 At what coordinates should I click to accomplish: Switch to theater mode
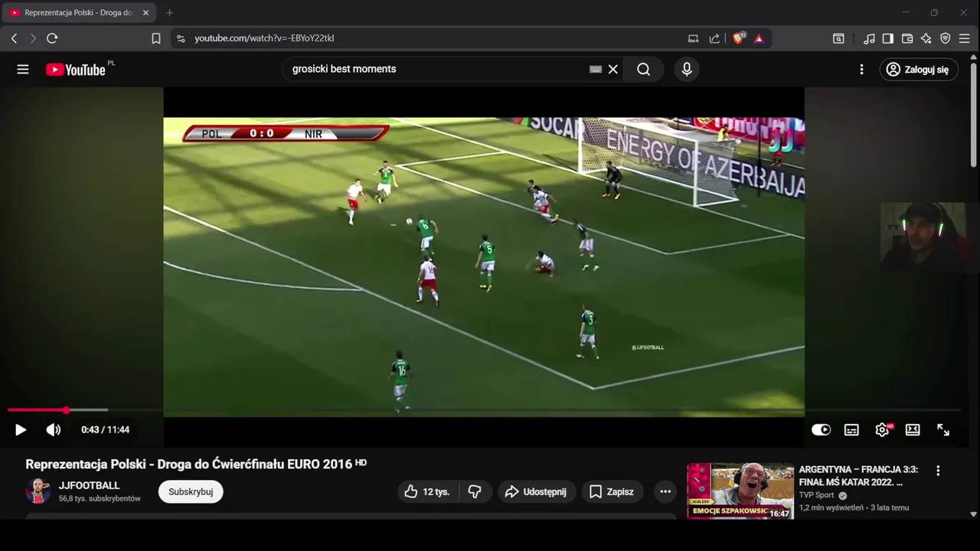click(x=913, y=430)
